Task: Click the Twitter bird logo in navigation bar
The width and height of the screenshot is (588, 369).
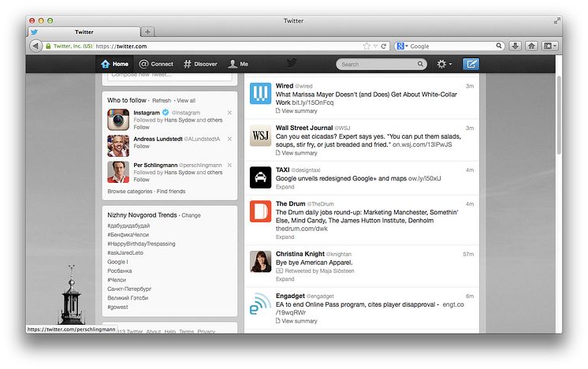Action: pyautogui.click(x=292, y=64)
